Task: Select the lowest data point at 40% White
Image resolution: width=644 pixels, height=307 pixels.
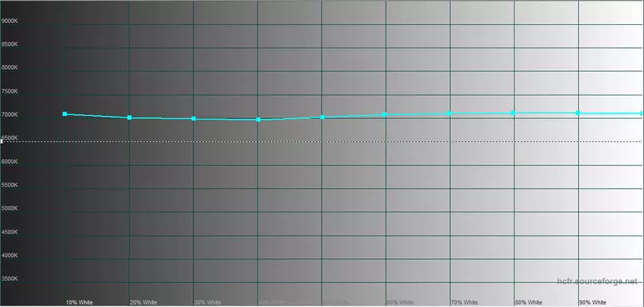Action: click(258, 120)
